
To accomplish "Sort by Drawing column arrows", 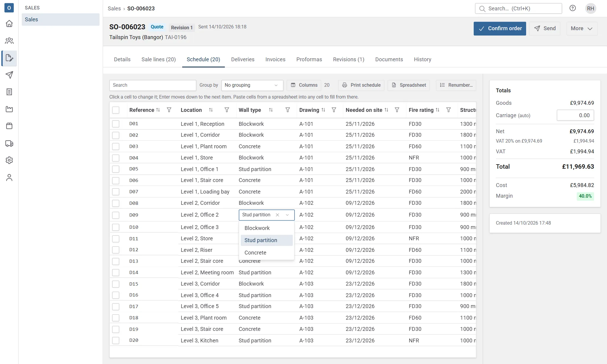I will click(x=323, y=110).
